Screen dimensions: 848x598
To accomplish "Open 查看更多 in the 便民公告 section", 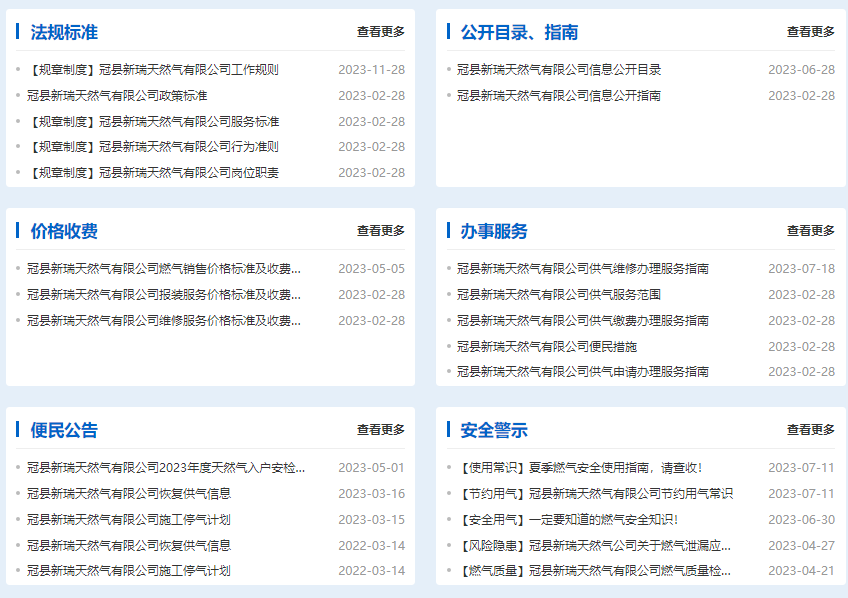I will (x=381, y=430).
